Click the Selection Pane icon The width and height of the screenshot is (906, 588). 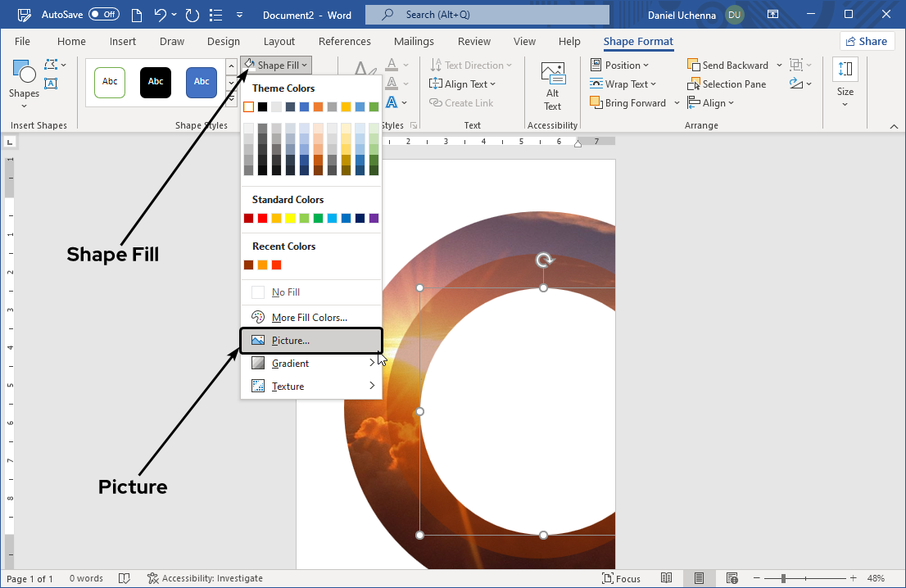pos(694,84)
